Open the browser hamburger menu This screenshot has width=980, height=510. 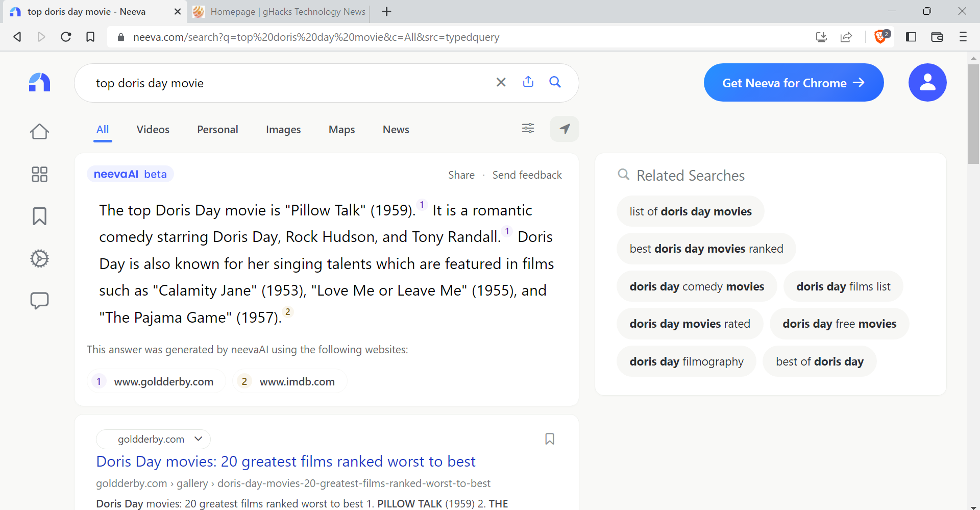point(963,37)
